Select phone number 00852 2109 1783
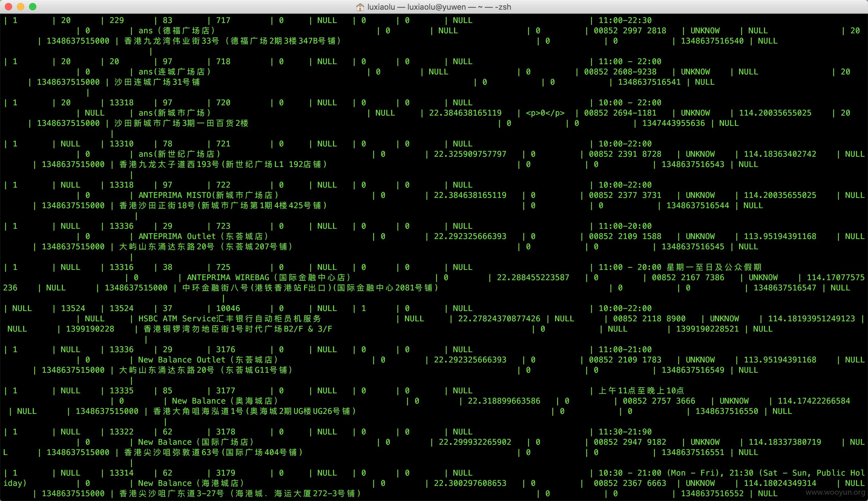 [625, 360]
